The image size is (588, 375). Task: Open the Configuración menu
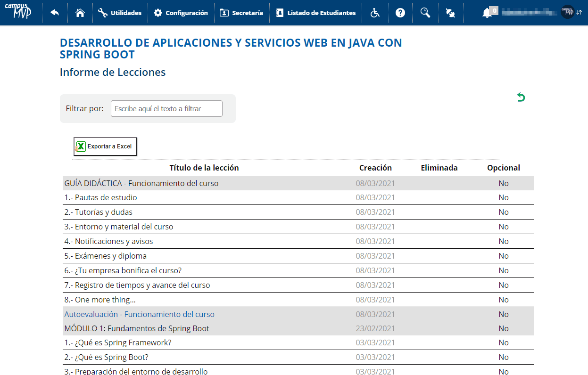point(181,13)
